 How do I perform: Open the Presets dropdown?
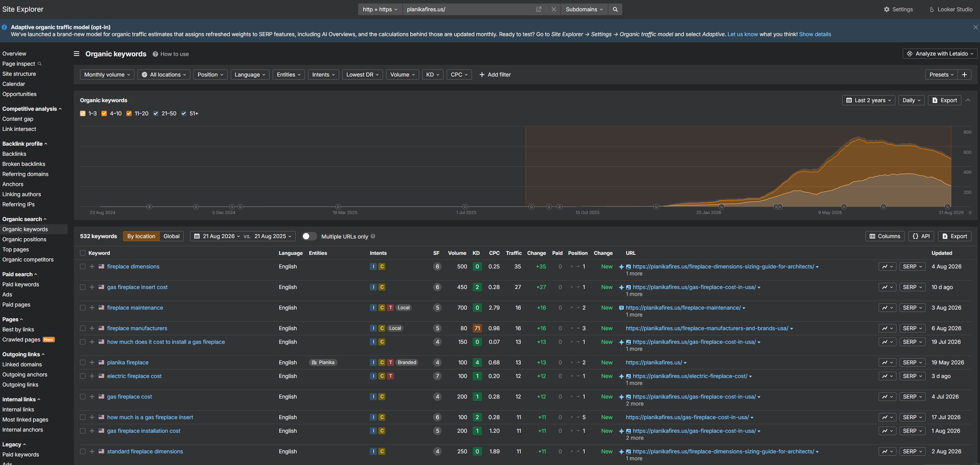(941, 75)
